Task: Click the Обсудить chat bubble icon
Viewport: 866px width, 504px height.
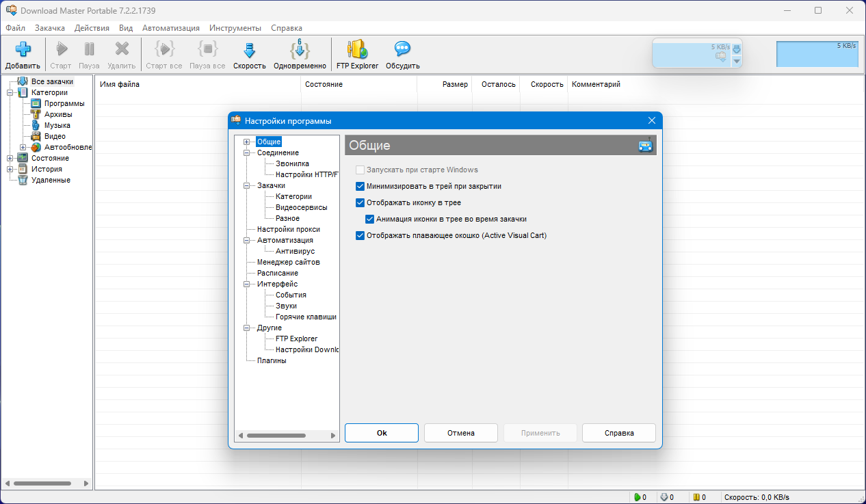Action: [x=402, y=50]
